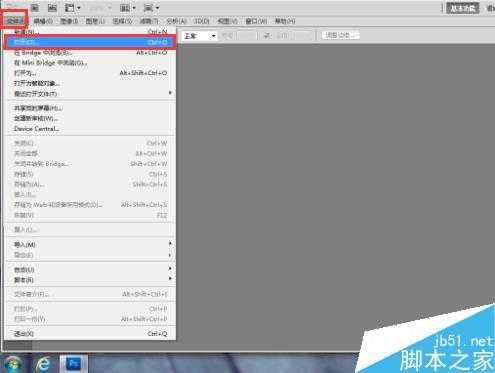Open the 窗口(W) menu
Viewport: 495px width, 373px height.
pos(256,21)
